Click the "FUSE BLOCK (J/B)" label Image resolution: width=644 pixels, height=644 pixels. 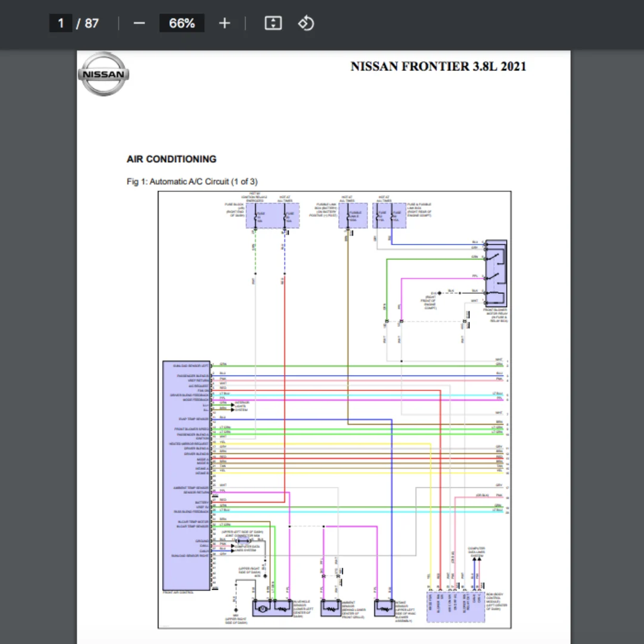coord(234,210)
